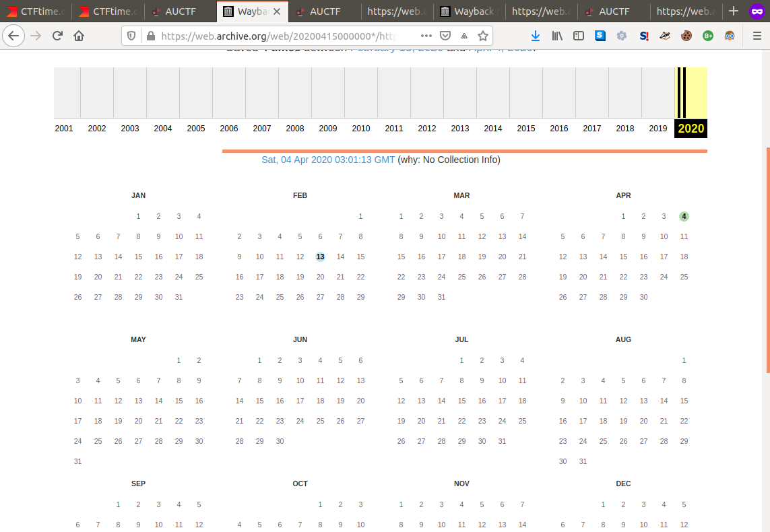The height and width of the screenshot is (532, 770).
Task: Click the AUG month heading
Action: [623, 339]
